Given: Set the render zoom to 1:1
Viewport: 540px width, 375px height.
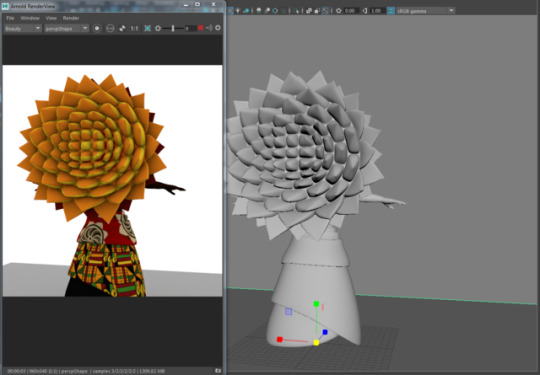Looking at the screenshot, I should click(134, 28).
